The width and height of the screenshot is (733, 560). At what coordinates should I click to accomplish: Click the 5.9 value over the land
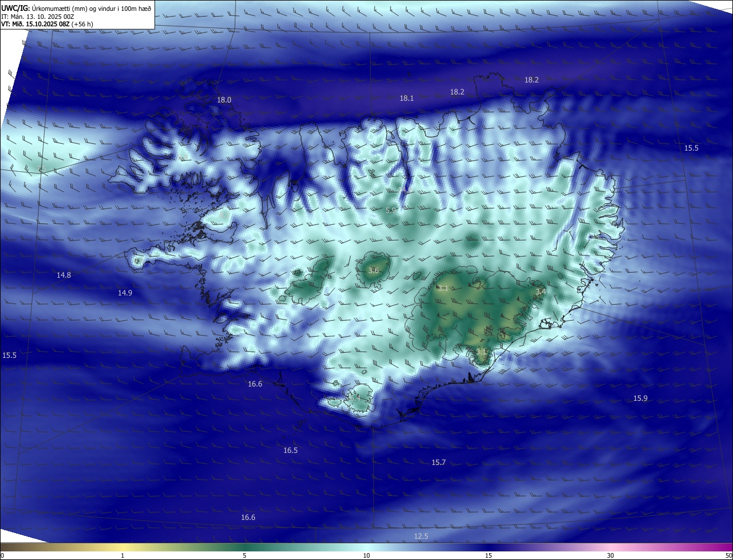tap(391, 211)
